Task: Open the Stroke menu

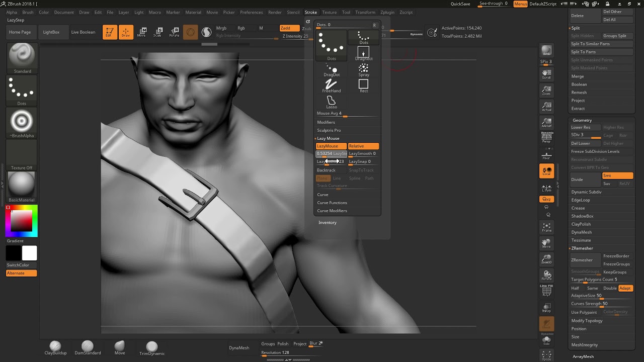Action: pos(311,12)
